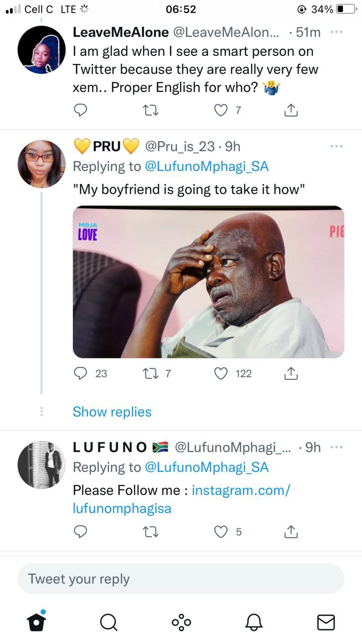View the Moja Love meme image

point(209,282)
